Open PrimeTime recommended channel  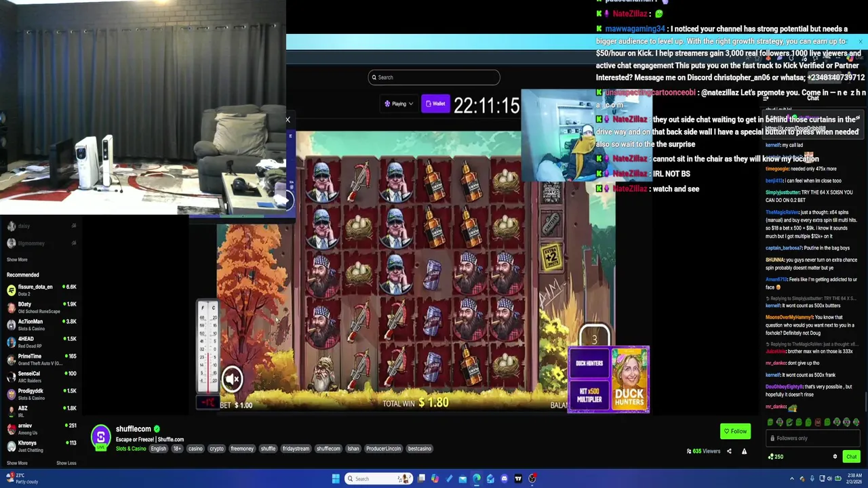[x=41, y=359]
